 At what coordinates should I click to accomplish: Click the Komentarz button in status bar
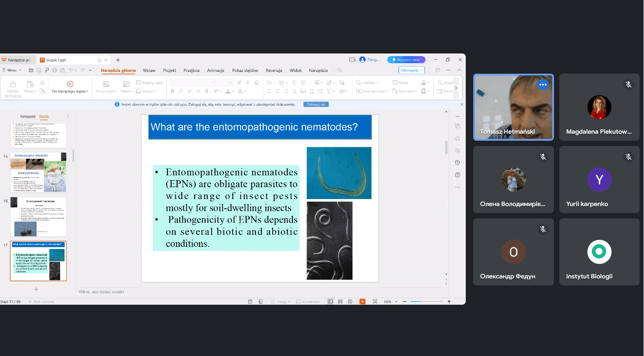(x=308, y=302)
